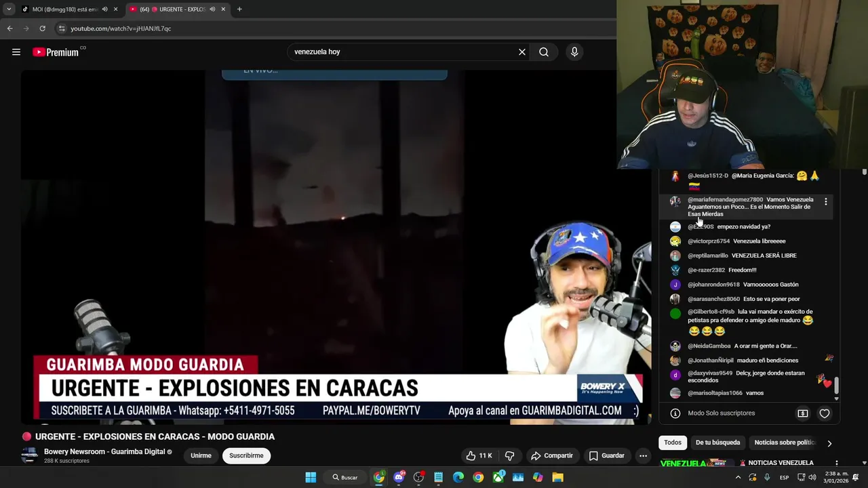Open Bowery Newsroom channel avatar
This screenshot has width=868, height=488.
(29, 455)
